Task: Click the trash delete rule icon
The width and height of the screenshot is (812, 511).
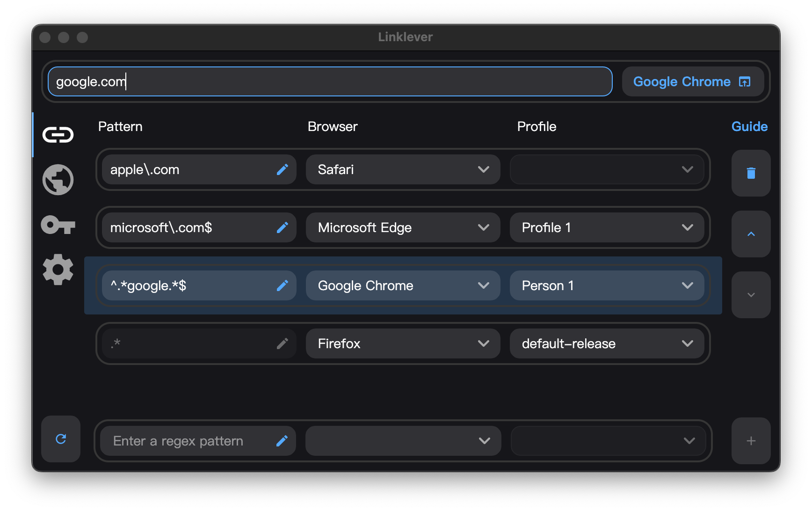Action: 751,173
